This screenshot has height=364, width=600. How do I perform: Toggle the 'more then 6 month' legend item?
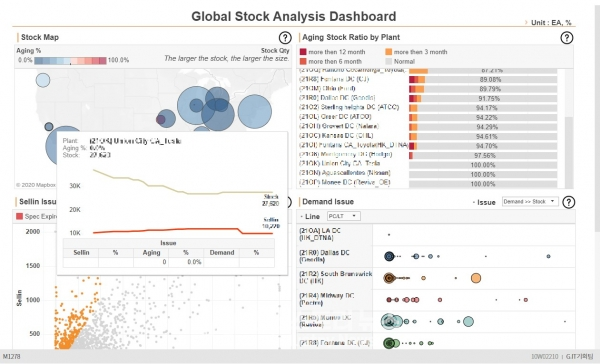point(331,61)
